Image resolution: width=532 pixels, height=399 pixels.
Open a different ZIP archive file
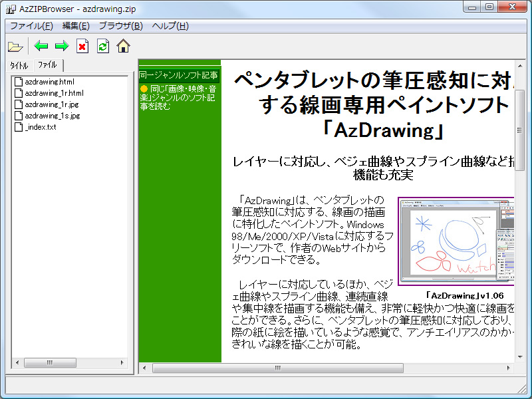tap(16, 46)
